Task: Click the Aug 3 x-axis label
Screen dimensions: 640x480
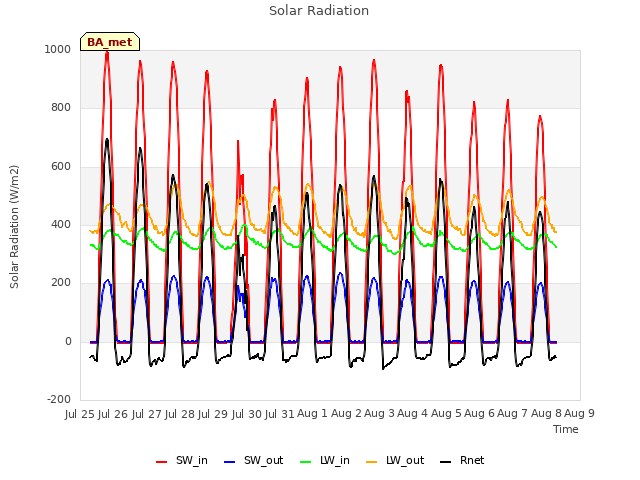Action: 379,414
